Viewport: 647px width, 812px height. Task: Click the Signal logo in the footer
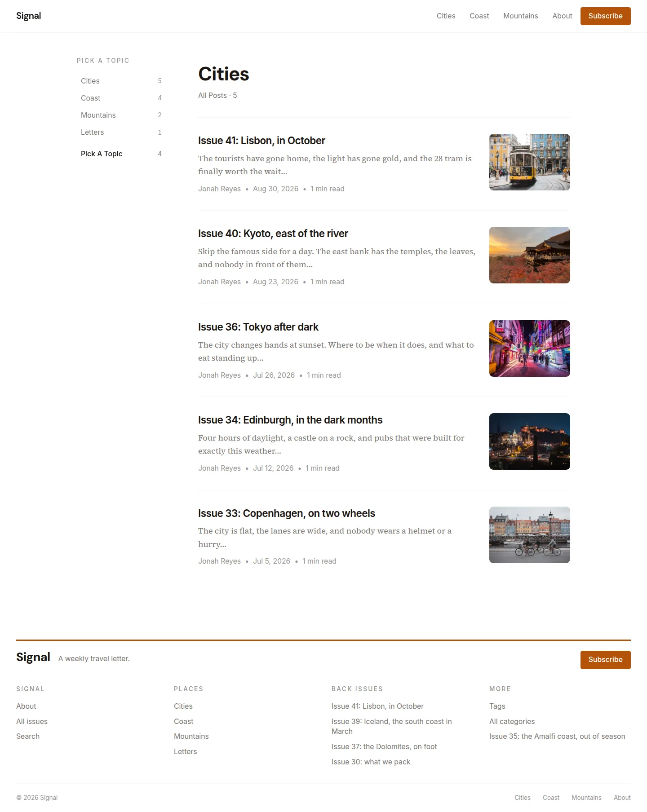33,657
